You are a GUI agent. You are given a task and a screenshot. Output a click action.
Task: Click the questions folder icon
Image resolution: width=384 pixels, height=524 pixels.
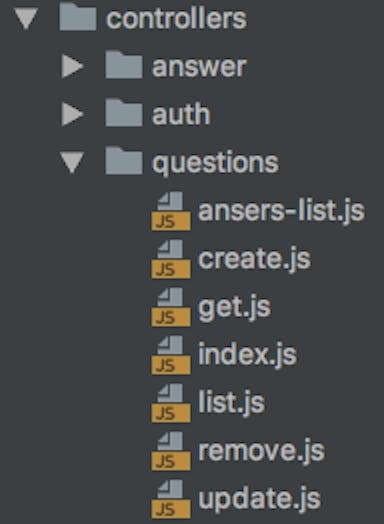[124, 161]
